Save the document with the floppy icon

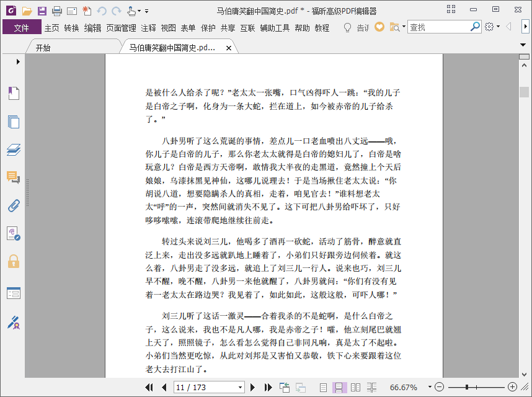tap(42, 11)
